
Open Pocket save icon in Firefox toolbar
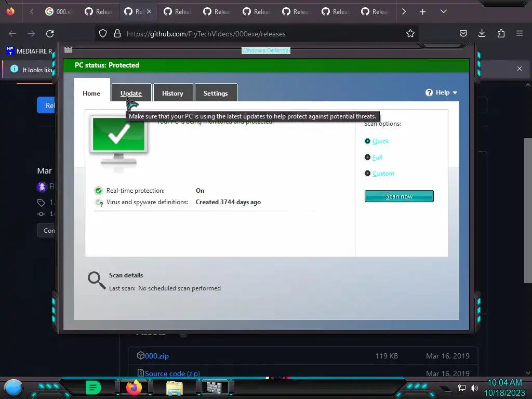click(463, 33)
